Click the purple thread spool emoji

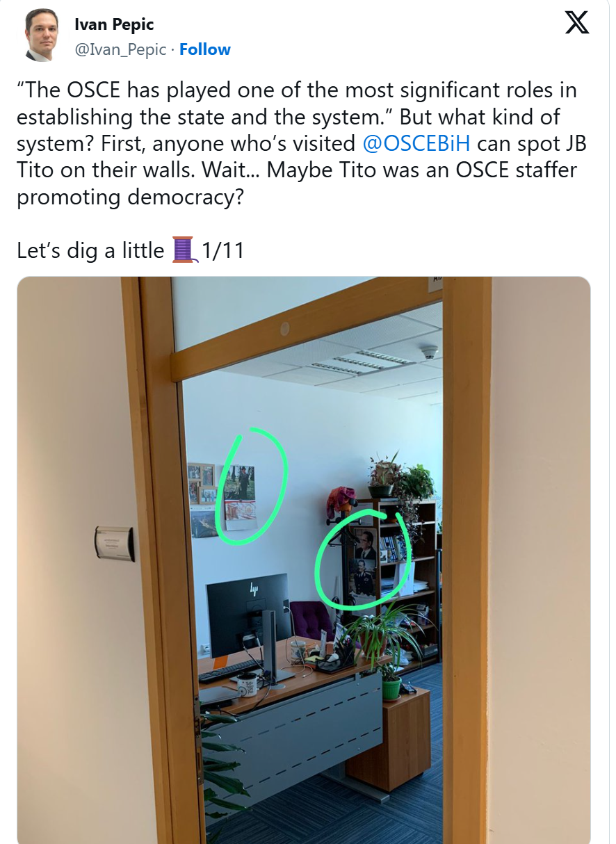[x=184, y=250]
